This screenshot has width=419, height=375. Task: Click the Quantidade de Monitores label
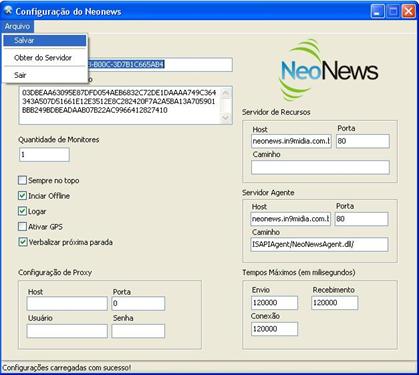(x=59, y=140)
